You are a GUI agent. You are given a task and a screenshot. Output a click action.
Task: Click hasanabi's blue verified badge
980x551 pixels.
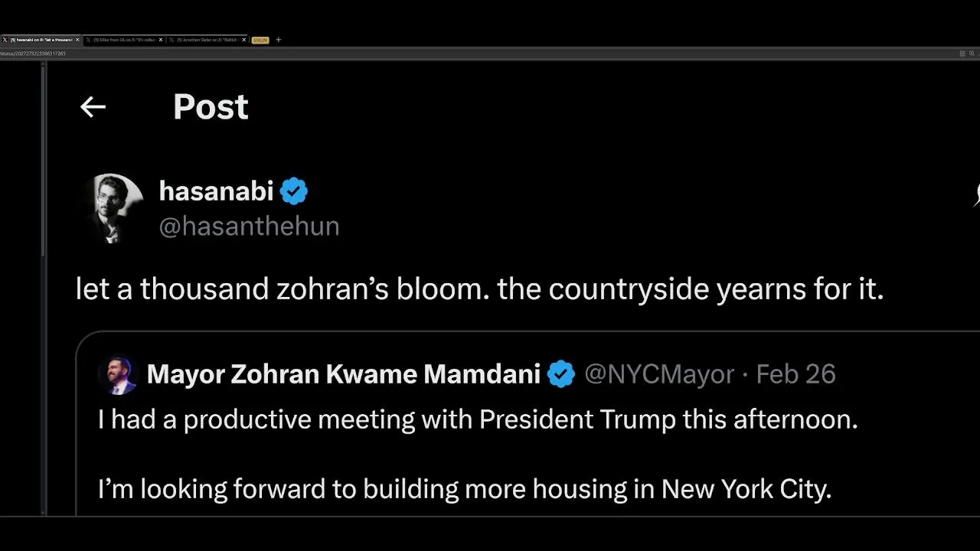click(x=294, y=191)
